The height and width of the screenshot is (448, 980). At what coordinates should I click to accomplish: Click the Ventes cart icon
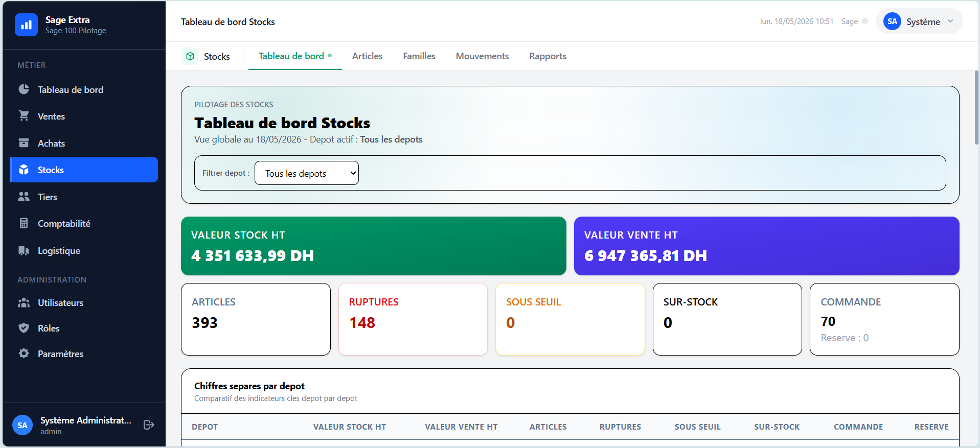point(24,116)
